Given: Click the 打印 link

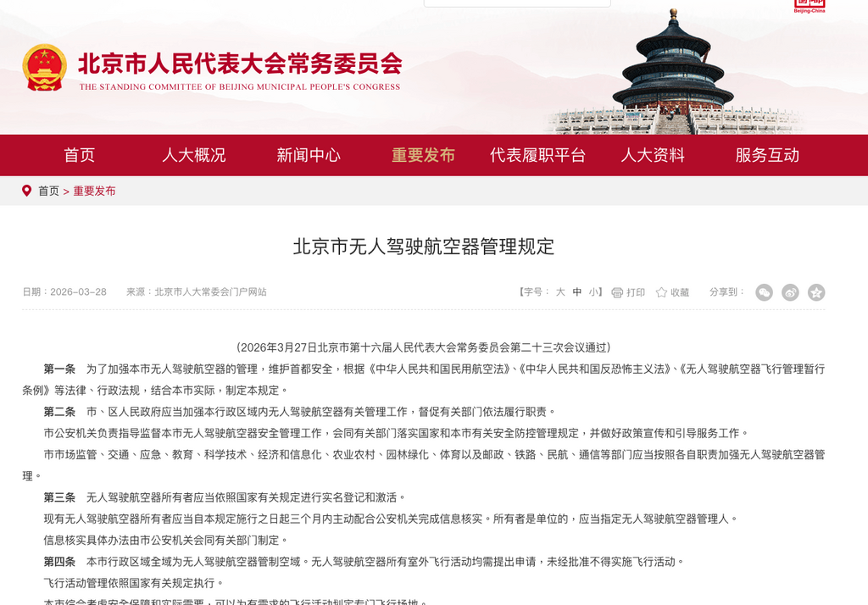Looking at the screenshot, I should click(x=636, y=292).
